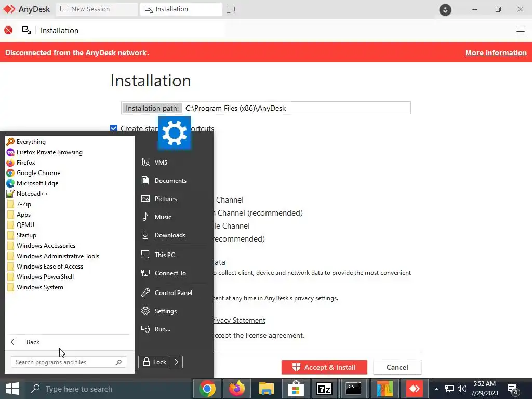The height and width of the screenshot is (399, 532).
Task: Click the More information link
Action: (x=496, y=52)
